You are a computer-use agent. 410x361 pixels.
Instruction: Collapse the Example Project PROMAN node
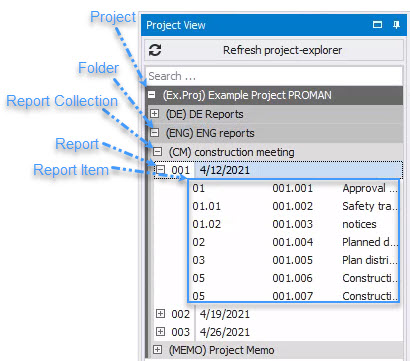152,95
